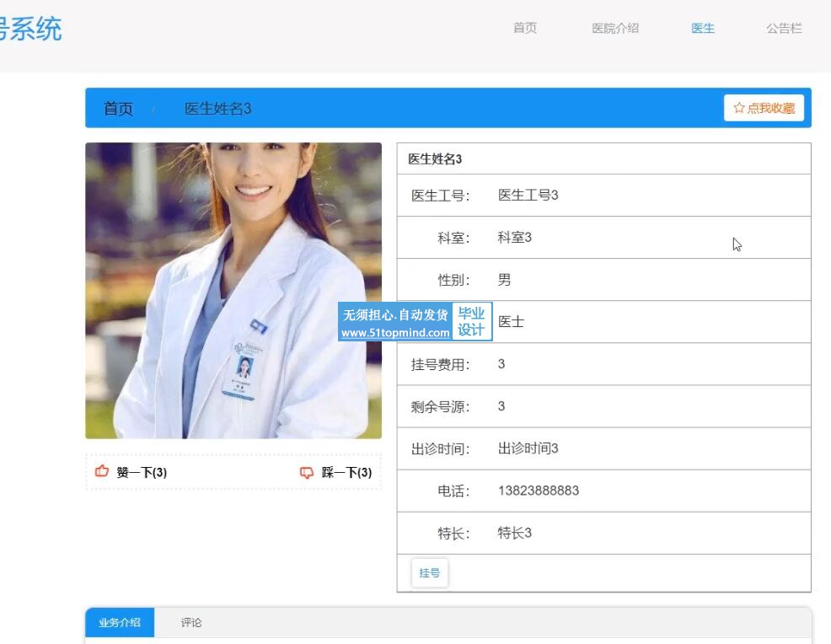The height and width of the screenshot is (644, 831).
Task: Click the 挂号费用 label
Action: [441, 365]
